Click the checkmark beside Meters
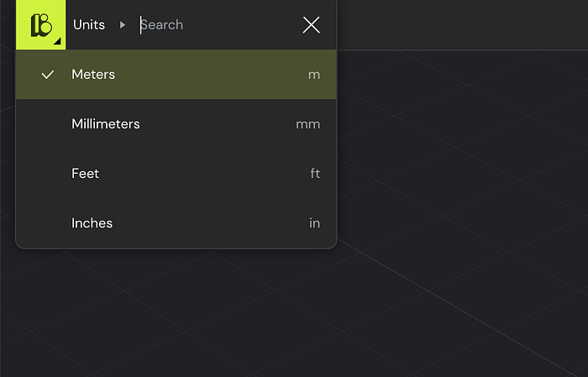Image resolution: width=588 pixels, height=377 pixels. (x=48, y=75)
